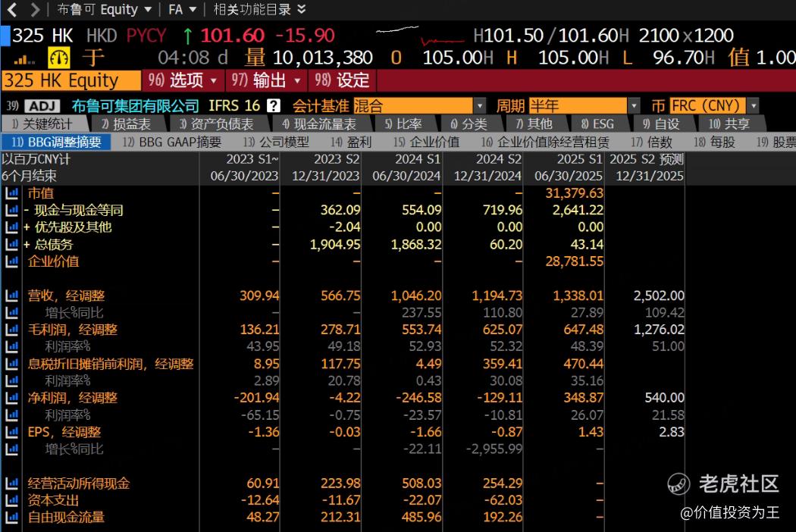Click chart icon for 优先股及其他 row
This screenshot has width=796, height=532.
pyautogui.click(x=11, y=227)
